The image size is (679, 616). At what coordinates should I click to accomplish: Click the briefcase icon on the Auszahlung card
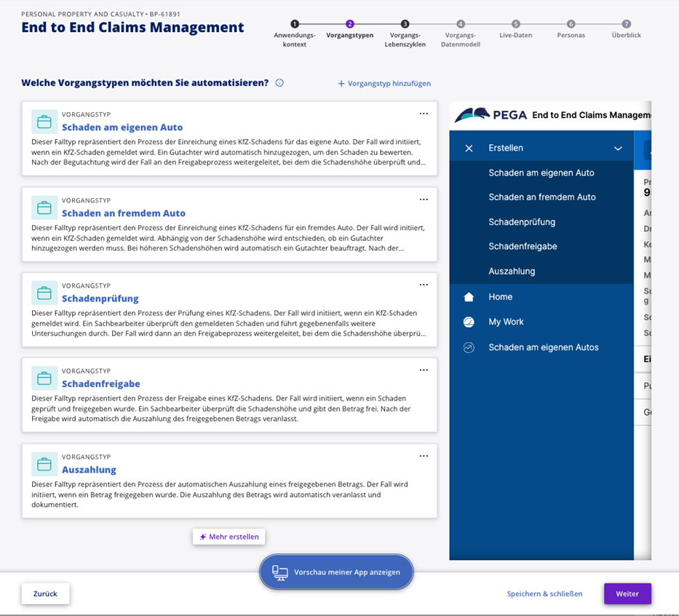[44, 464]
